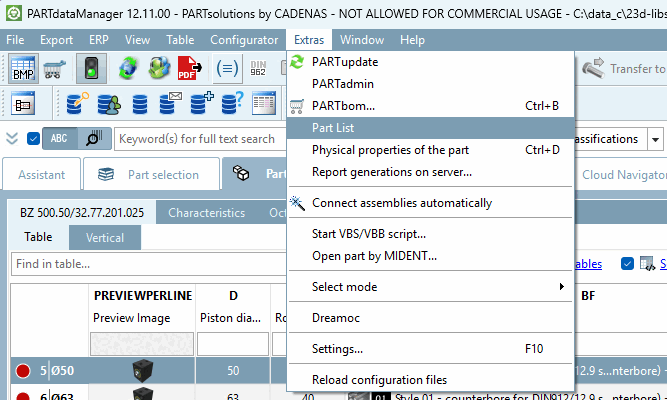Click the dimension view icon in second toolbar
The width and height of the screenshot is (667, 400).
click(23, 103)
